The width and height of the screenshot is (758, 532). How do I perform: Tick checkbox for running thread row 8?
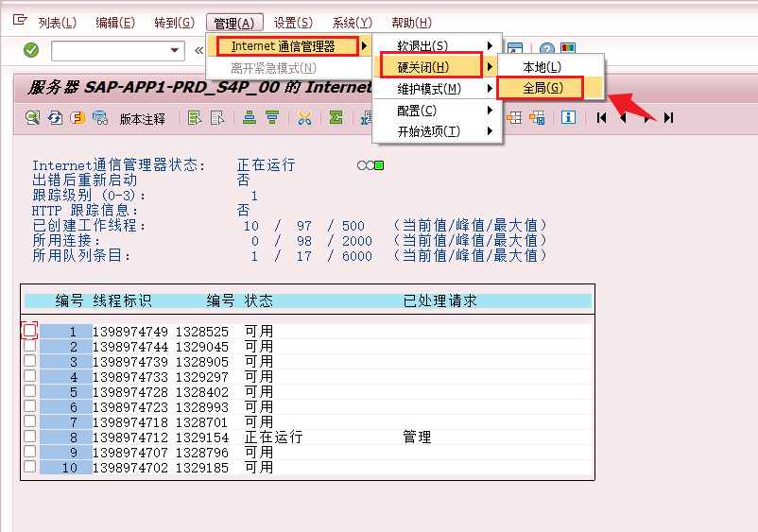click(x=29, y=437)
